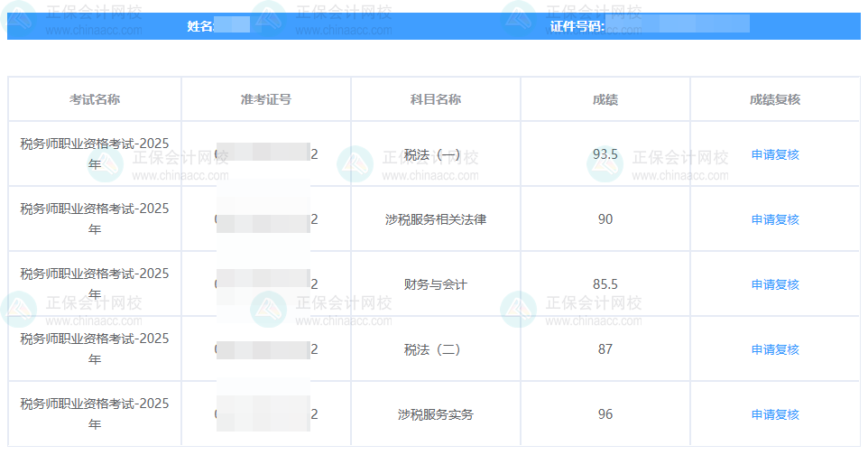Request score review for 涉税服务实务

pos(775,414)
